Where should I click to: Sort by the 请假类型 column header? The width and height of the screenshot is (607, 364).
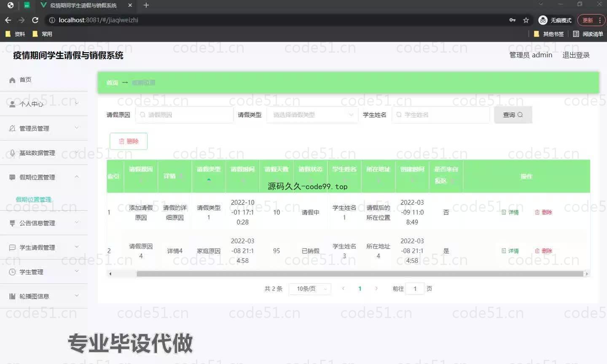[209, 176]
